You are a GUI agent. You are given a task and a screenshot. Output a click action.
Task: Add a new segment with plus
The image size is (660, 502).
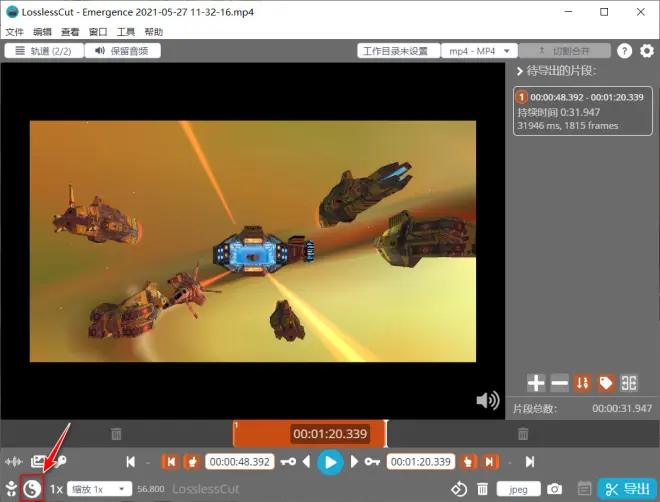[x=536, y=383]
